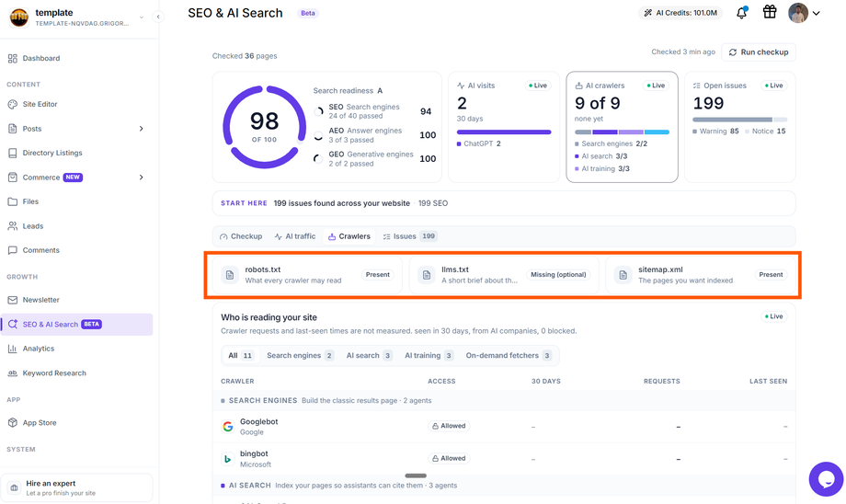Toggle Googlebot Allowed access badge

tap(450, 426)
